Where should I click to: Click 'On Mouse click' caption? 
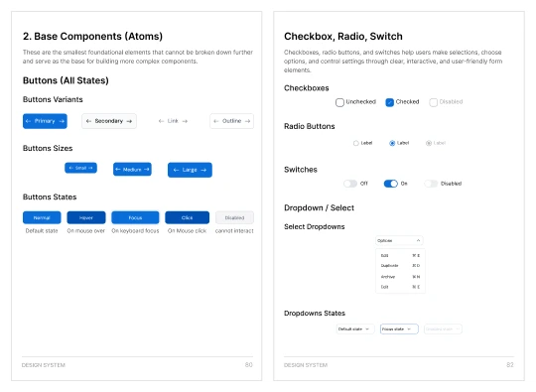click(187, 230)
